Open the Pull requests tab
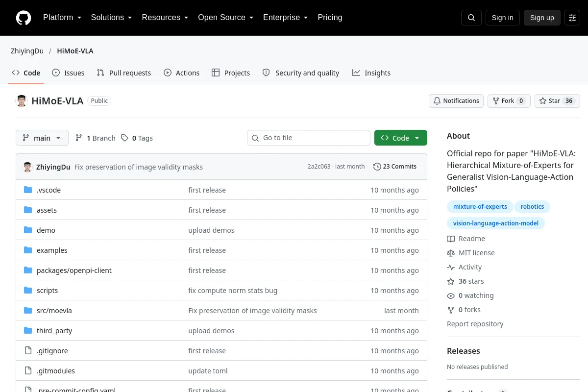The image size is (588, 392). tap(124, 73)
